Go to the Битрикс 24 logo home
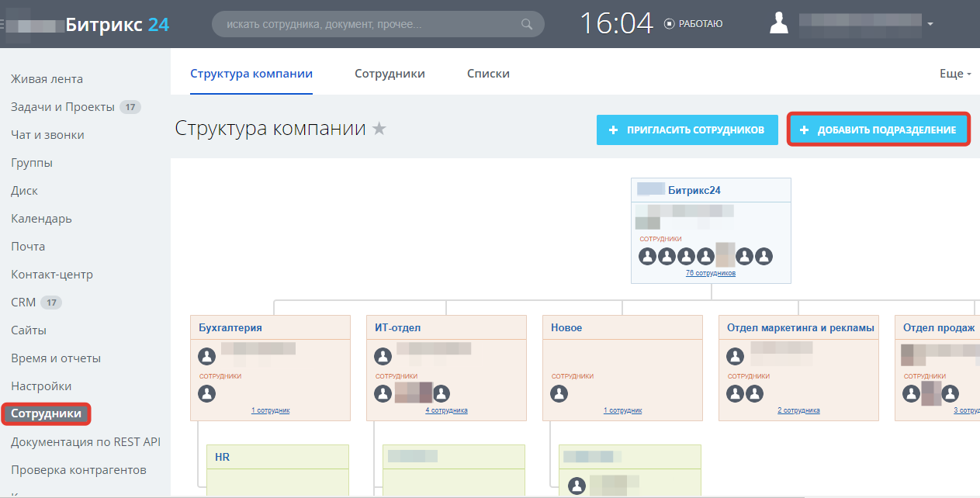Screen dimensions: 980x498 tap(117, 24)
